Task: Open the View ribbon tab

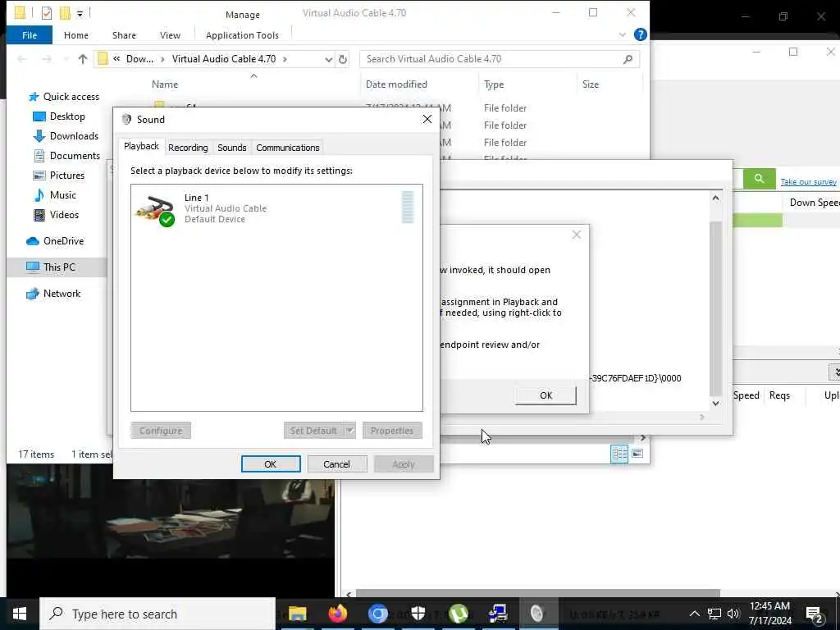Action: point(170,34)
